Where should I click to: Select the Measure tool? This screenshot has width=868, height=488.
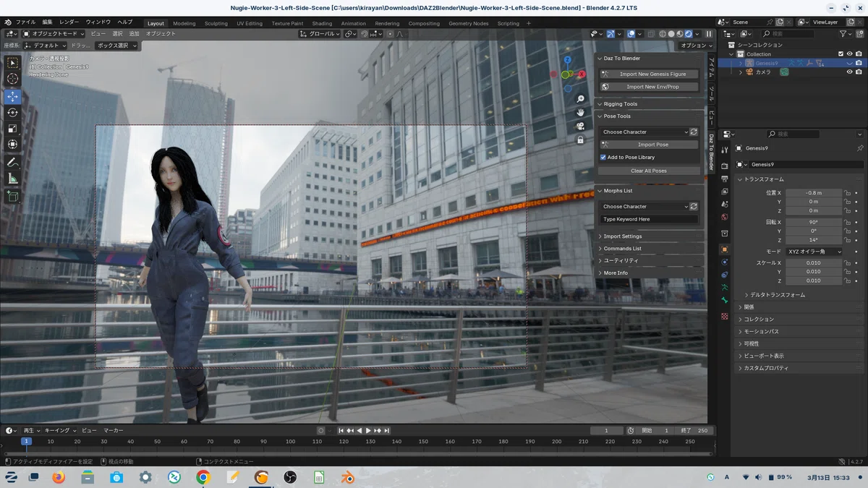pos(12,179)
